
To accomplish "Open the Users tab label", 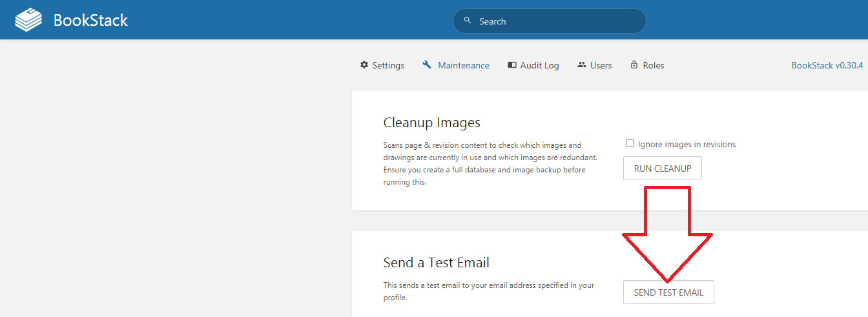I will point(601,65).
